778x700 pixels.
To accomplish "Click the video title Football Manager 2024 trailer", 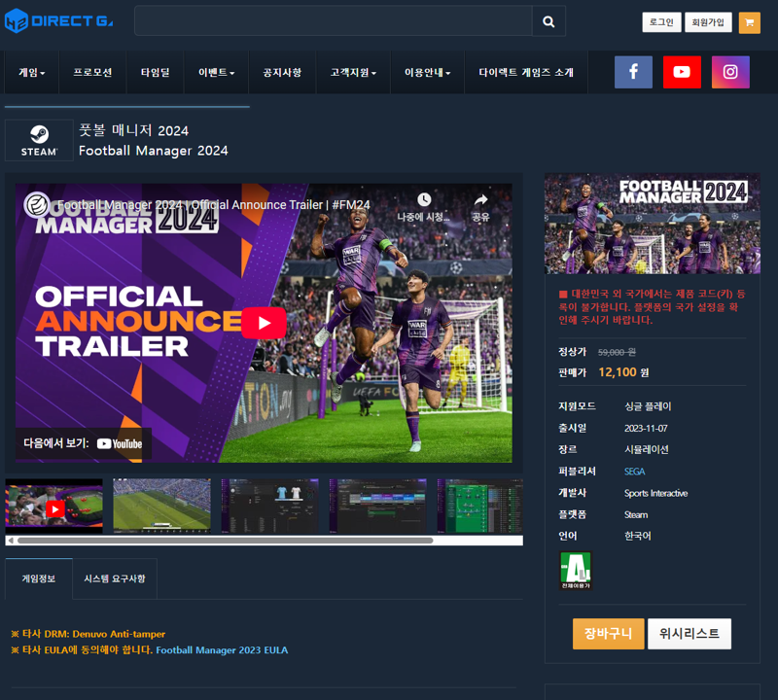I will [214, 204].
